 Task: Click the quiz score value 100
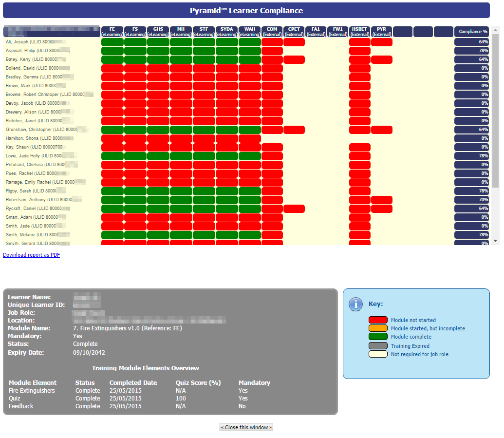[x=181, y=398]
